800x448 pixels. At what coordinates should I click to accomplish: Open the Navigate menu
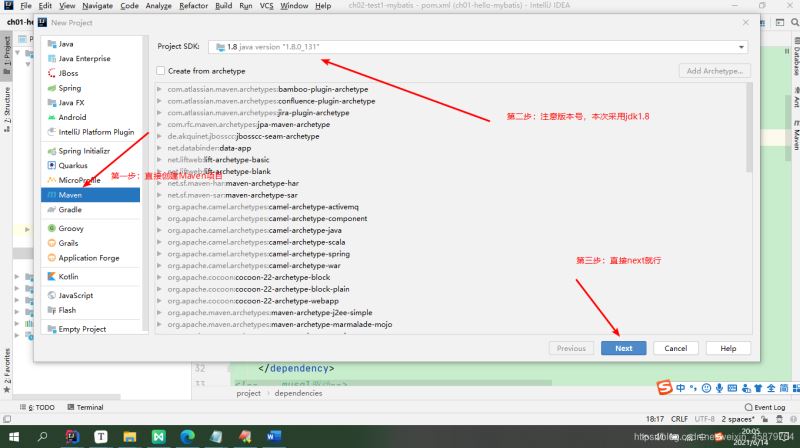coord(97,6)
